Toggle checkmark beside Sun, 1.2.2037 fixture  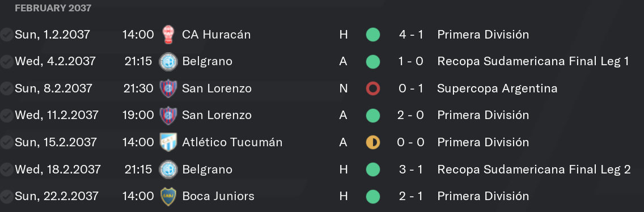pos(6,35)
